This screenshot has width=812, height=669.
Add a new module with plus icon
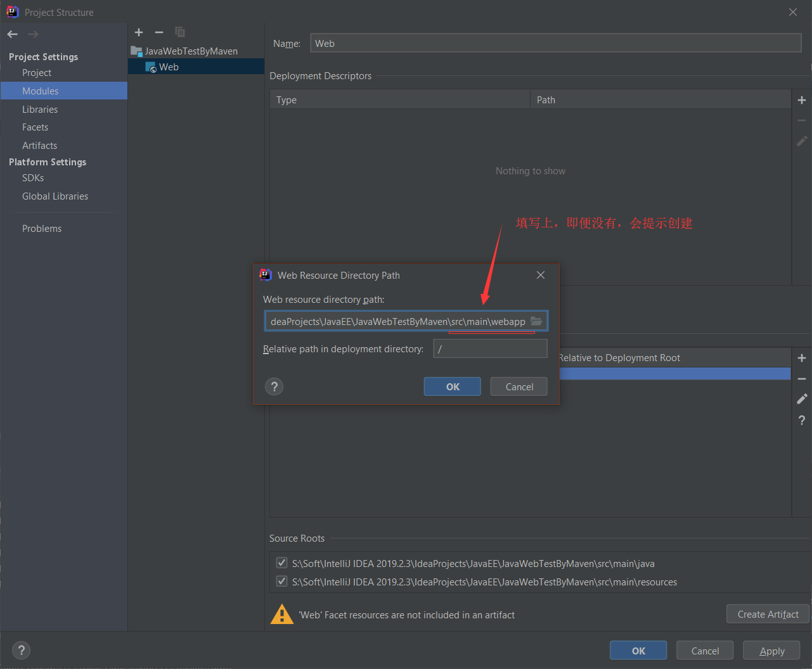coord(139,32)
